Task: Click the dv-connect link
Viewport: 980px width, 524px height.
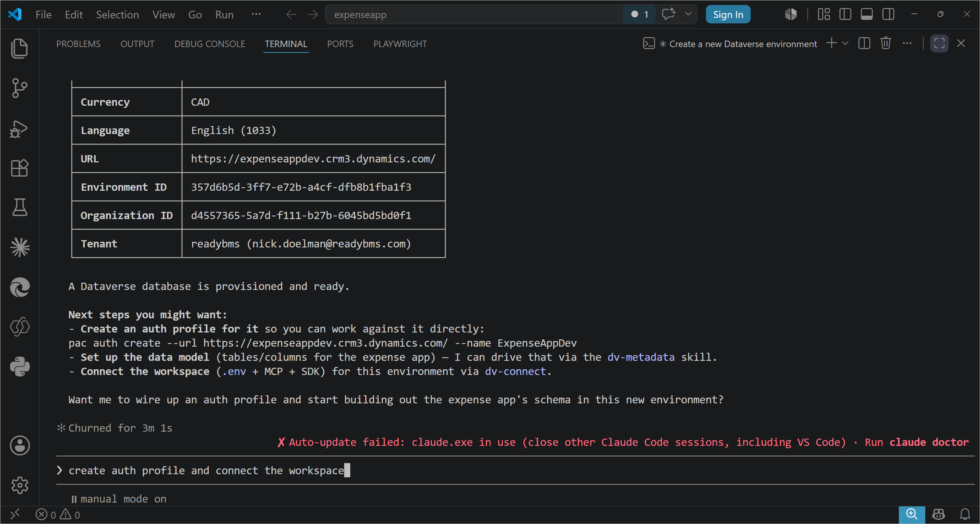Action: coord(515,372)
